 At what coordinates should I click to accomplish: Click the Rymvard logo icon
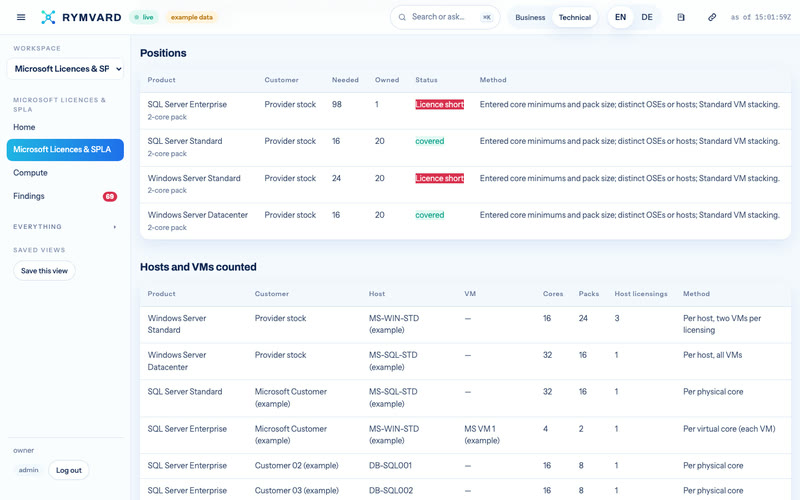tap(48, 17)
